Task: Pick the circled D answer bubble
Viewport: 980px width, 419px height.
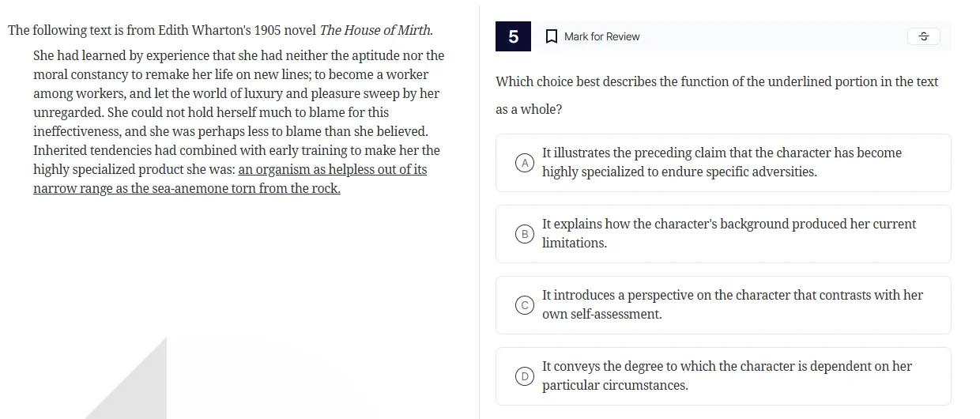Action: click(523, 376)
